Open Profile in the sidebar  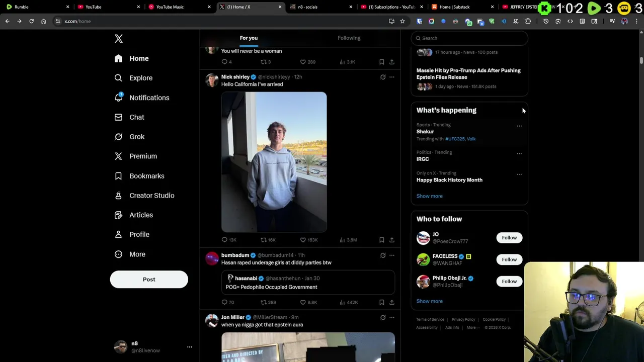132,235
